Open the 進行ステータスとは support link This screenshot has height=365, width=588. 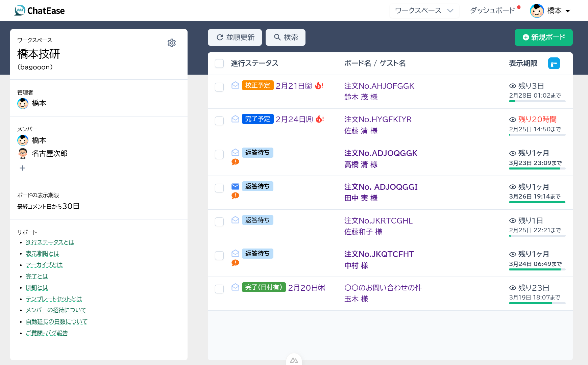click(x=50, y=242)
